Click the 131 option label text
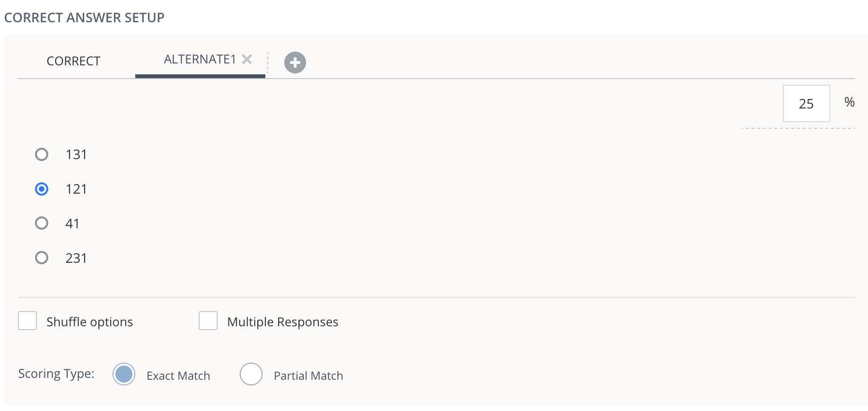The height and width of the screenshot is (411, 868). pyautogui.click(x=76, y=154)
